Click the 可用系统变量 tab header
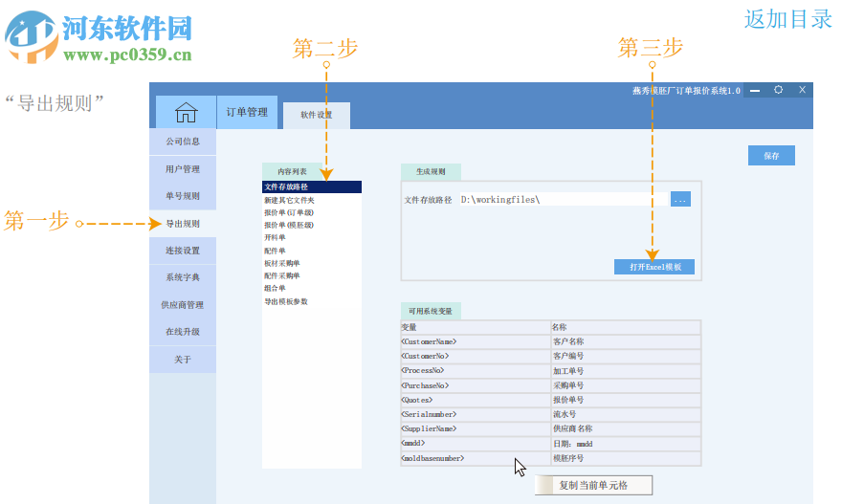842x504 pixels. pos(431,311)
